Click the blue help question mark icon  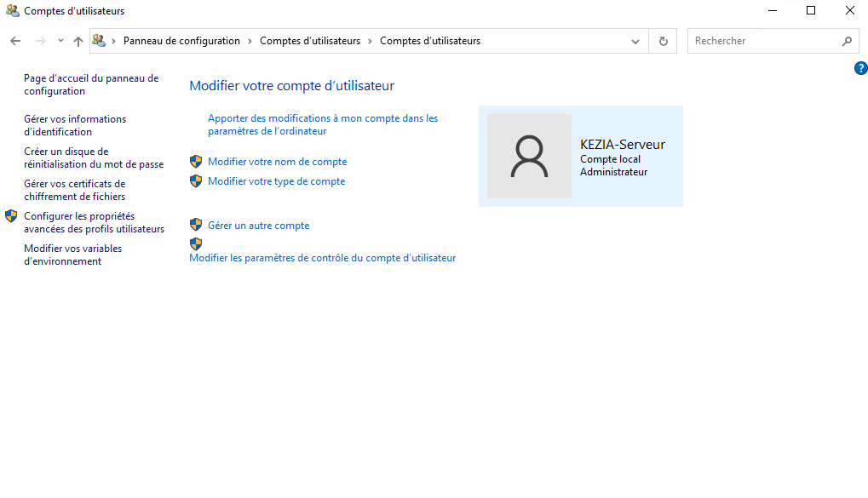(860, 68)
